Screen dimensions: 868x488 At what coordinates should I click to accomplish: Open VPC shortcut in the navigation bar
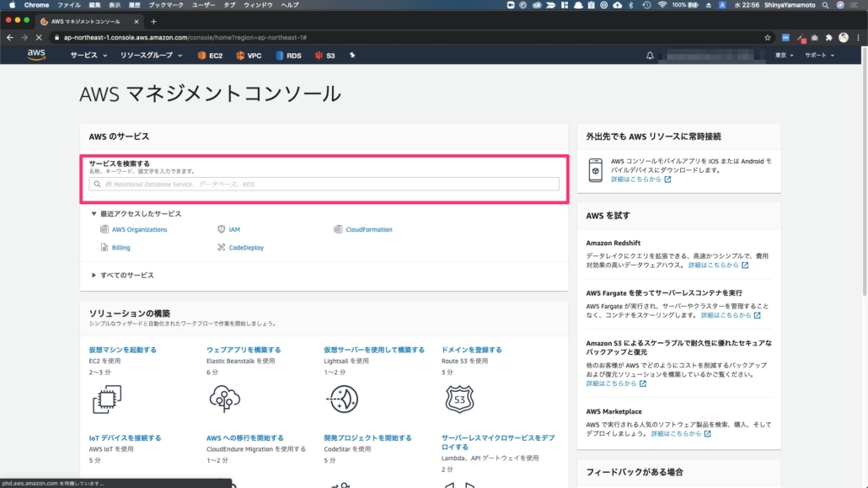249,56
